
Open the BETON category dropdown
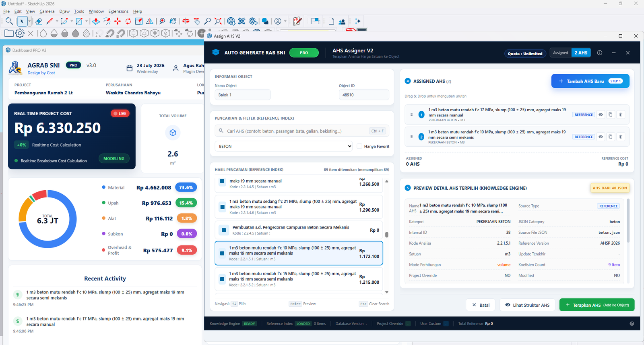[284, 146]
